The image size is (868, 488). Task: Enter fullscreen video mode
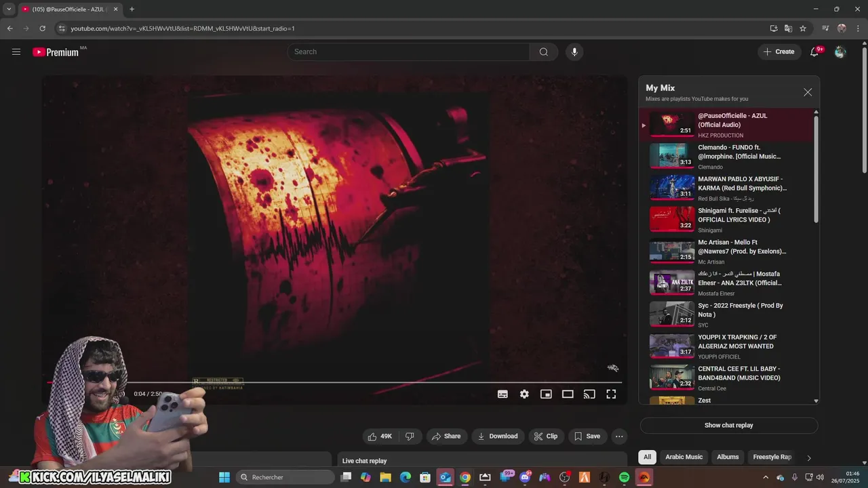point(611,394)
